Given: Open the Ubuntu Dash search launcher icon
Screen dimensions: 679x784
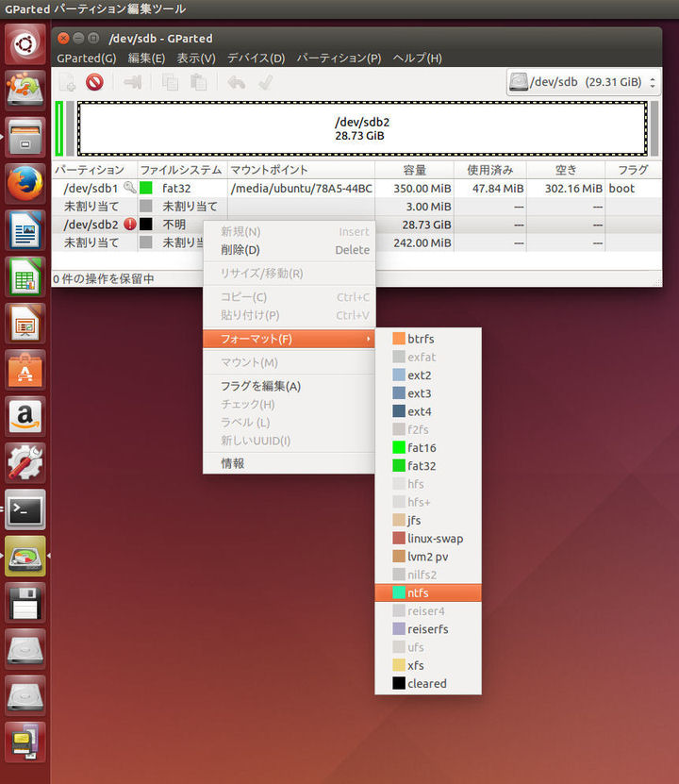Looking at the screenshot, I should (25, 44).
